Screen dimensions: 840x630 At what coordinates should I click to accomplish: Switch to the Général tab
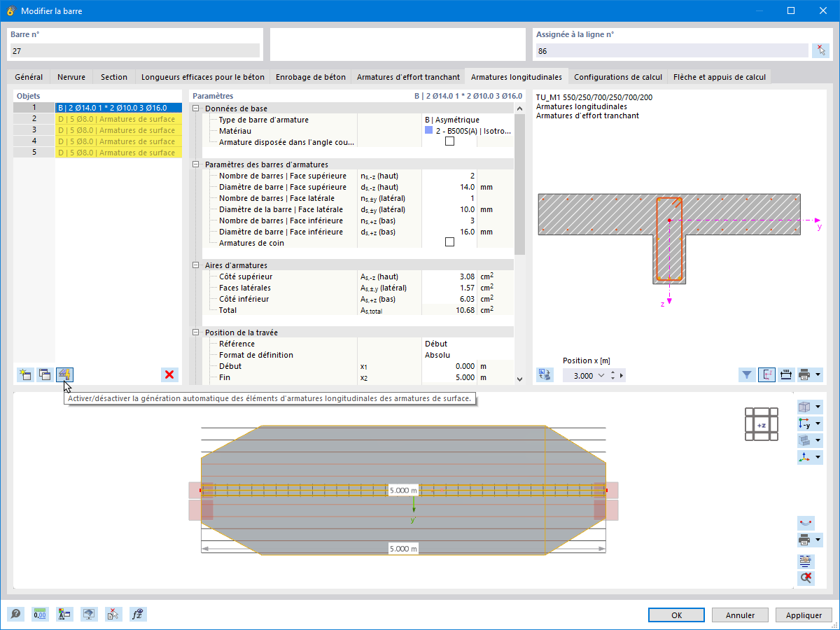pyautogui.click(x=29, y=77)
